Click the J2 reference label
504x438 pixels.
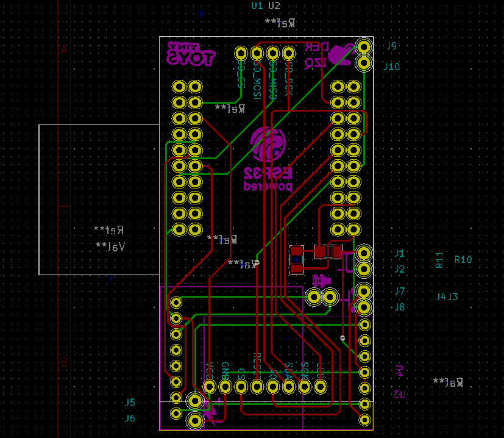(x=399, y=269)
